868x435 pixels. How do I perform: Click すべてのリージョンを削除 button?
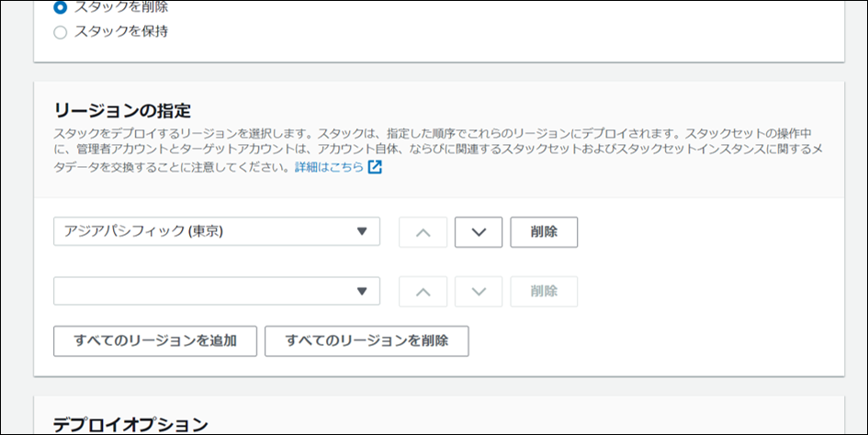pos(366,340)
